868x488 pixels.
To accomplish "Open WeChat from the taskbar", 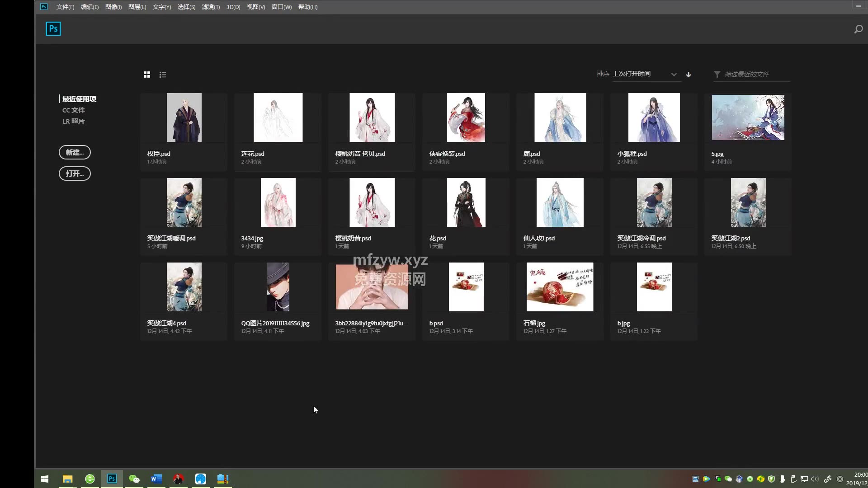I will coord(134,479).
